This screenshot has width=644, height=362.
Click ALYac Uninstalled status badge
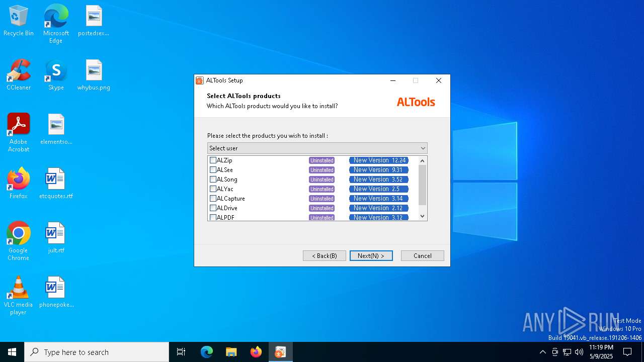(x=322, y=189)
